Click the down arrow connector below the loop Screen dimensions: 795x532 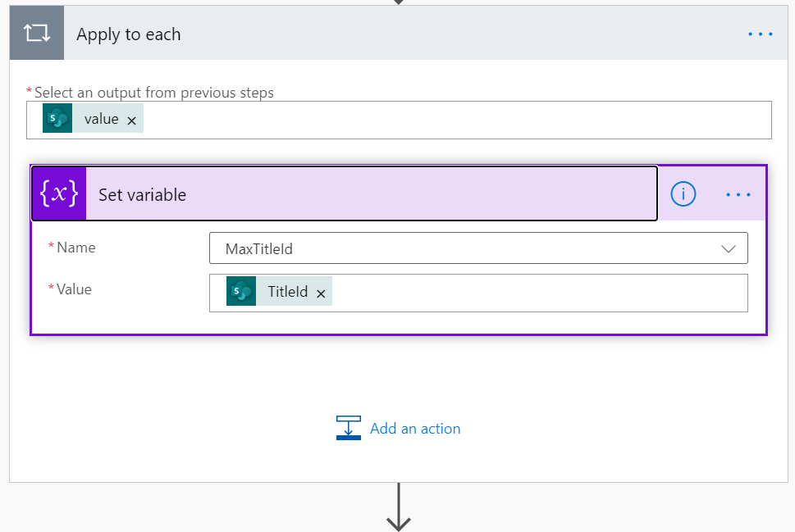pyautogui.click(x=398, y=507)
